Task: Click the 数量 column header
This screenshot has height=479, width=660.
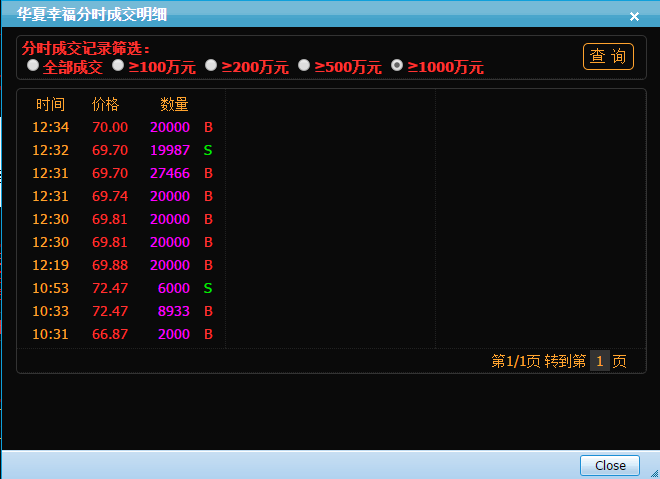Action: pos(174,104)
